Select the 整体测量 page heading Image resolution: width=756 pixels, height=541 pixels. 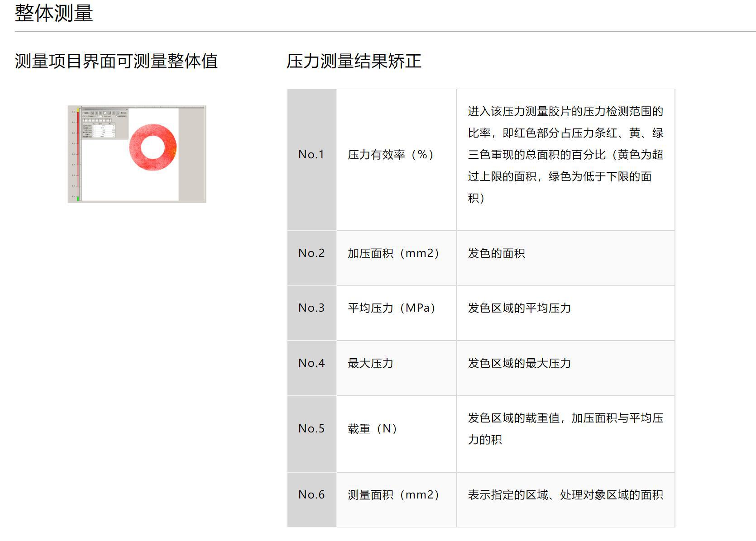pos(54,13)
